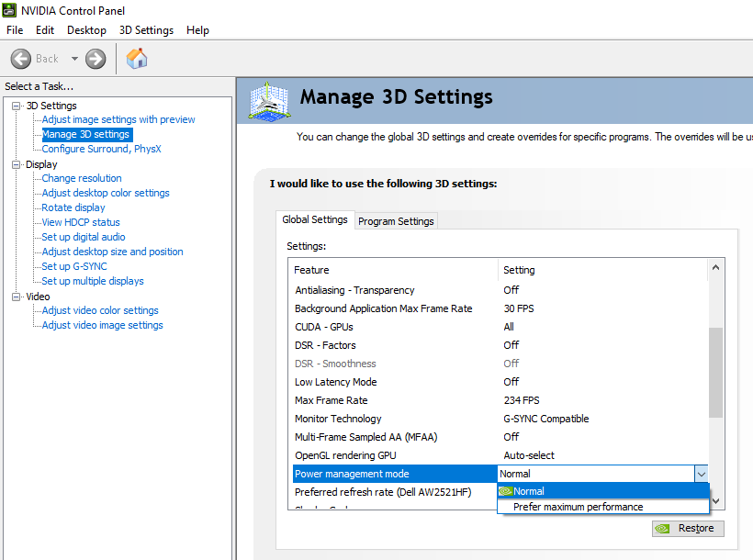Select the Max Frame Rate row

500,400
